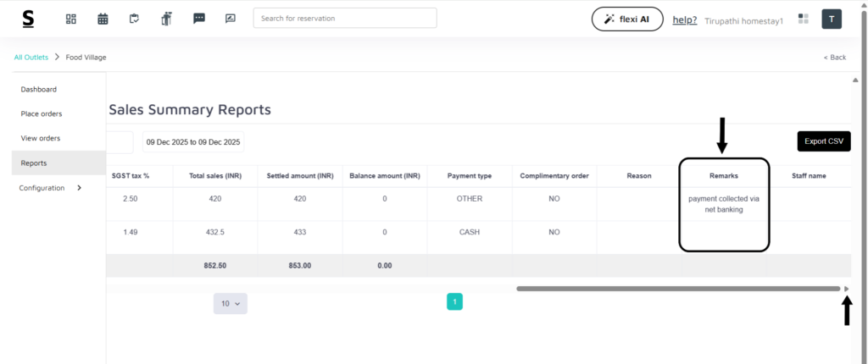Click the clipboard check icon in top bar
Viewport: 868px width, 364px height.
click(x=134, y=19)
